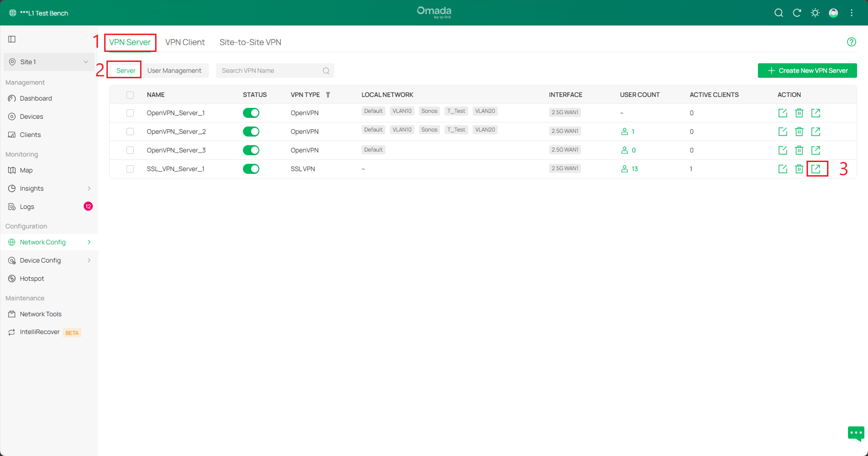Open Hotspot in the sidebar
Screen dimensions: 868x456
32,279
